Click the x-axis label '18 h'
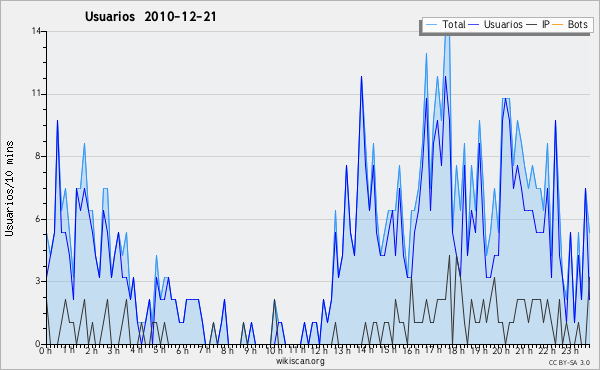The height and width of the screenshot is (370, 600). click(456, 350)
